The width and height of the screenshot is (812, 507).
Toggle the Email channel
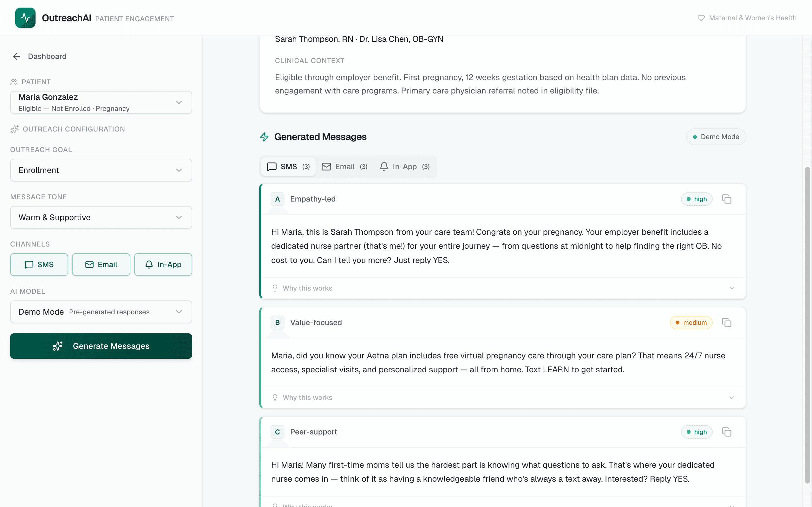pos(101,265)
